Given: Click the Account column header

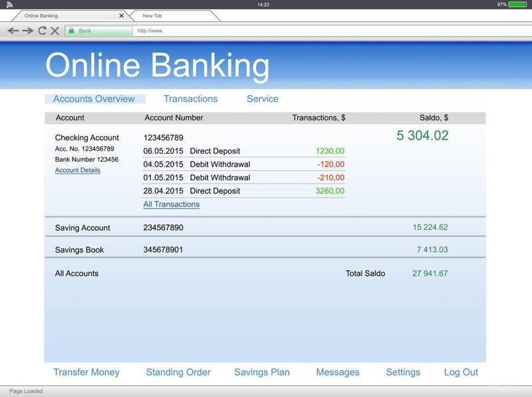Looking at the screenshot, I should 70,118.
